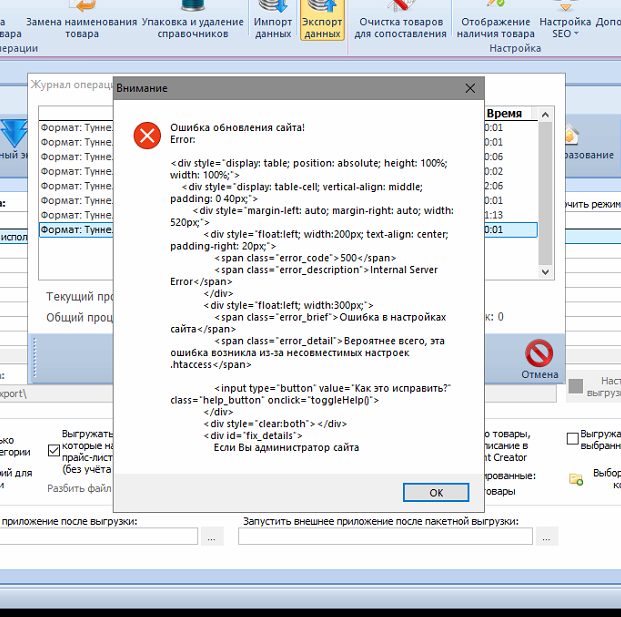Browse button after batch export application field
The width and height of the screenshot is (621, 617).
click(x=547, y=537)
